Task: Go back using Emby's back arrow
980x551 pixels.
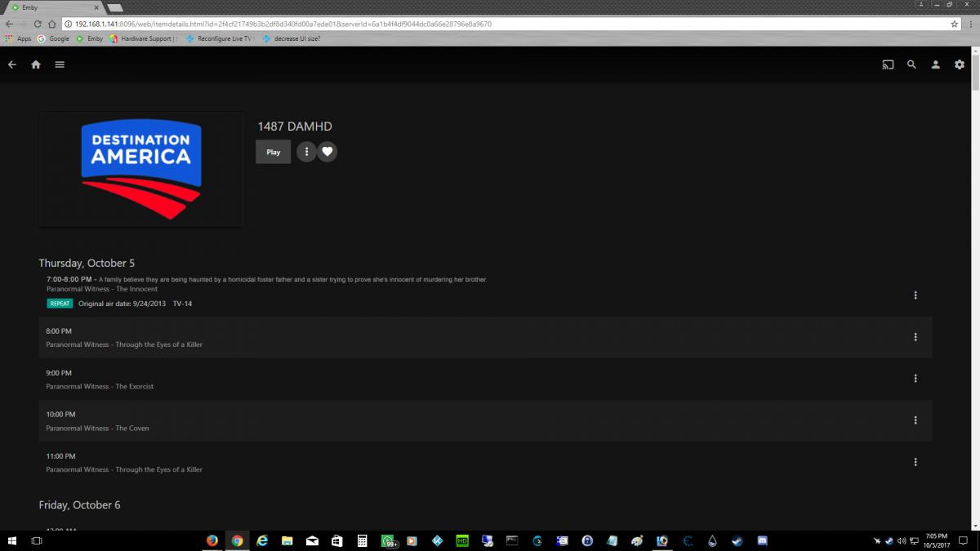Action: pyautogui.click(x=12, y=64)
